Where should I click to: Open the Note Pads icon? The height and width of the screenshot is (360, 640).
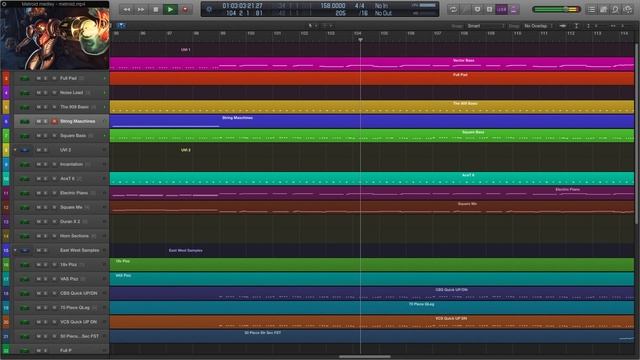coord(603,9)
